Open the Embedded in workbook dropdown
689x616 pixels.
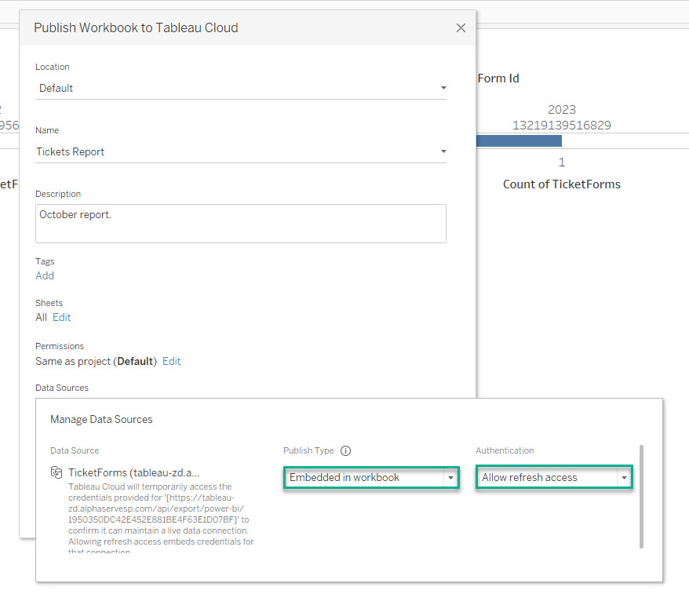[370, 477]
